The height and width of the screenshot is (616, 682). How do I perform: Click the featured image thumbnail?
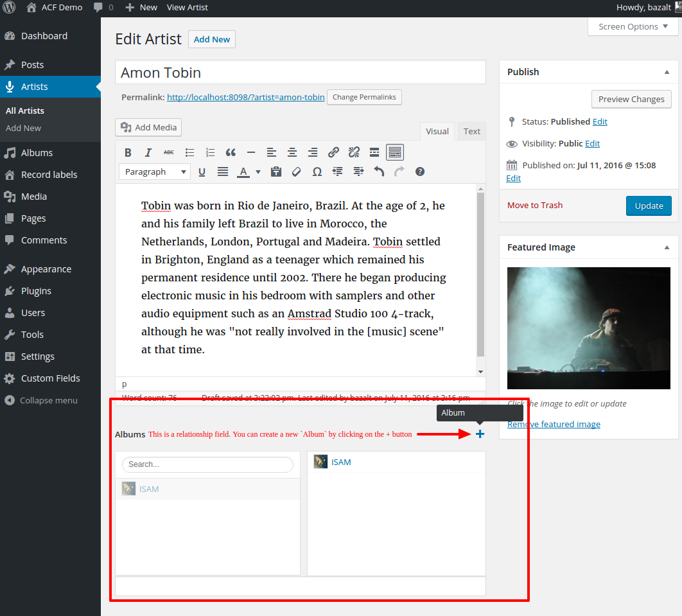coord(588,328)
